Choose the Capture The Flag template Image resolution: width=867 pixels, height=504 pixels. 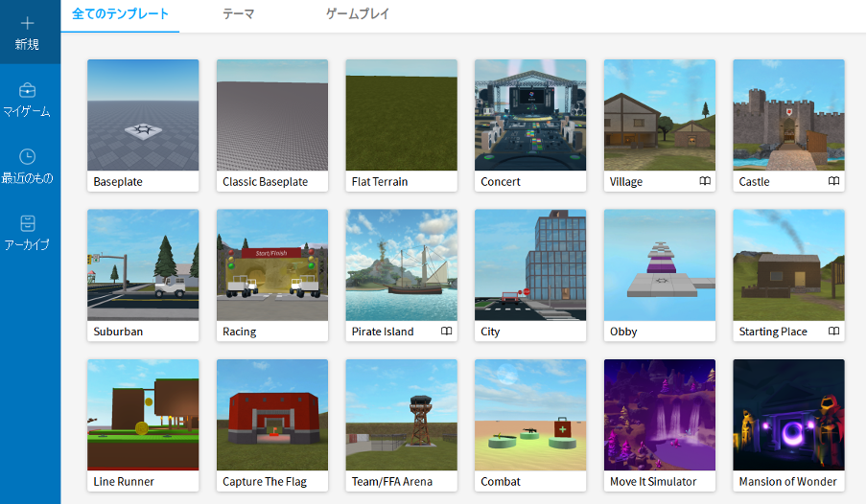(272, 415)
